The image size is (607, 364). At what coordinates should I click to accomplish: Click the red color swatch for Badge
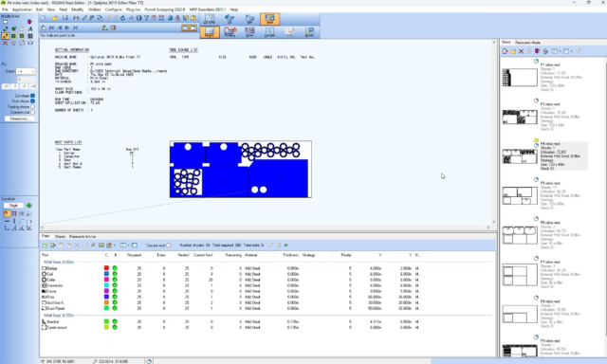point(106,268)
